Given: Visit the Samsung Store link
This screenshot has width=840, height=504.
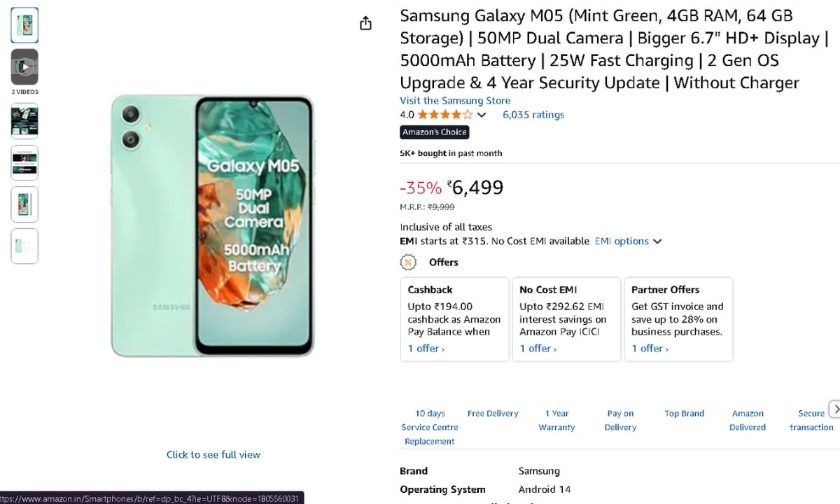Looking at the screenshot, I should coord(455,101).
